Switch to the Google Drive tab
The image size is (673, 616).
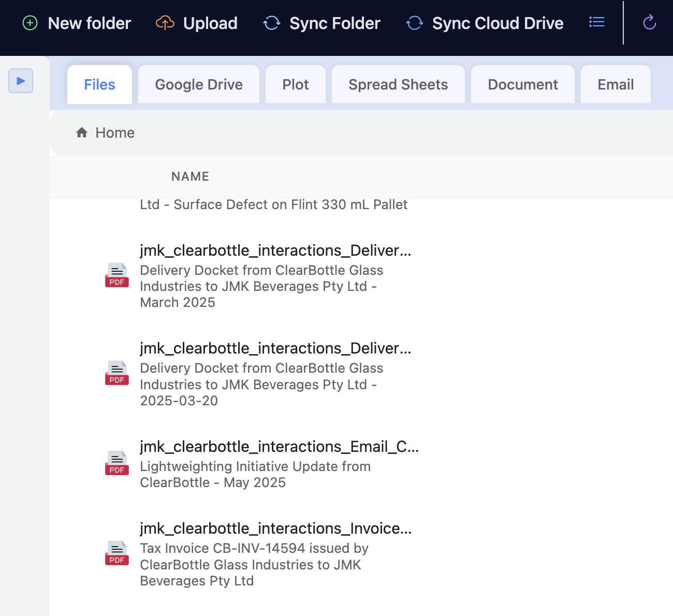point(199,84)
